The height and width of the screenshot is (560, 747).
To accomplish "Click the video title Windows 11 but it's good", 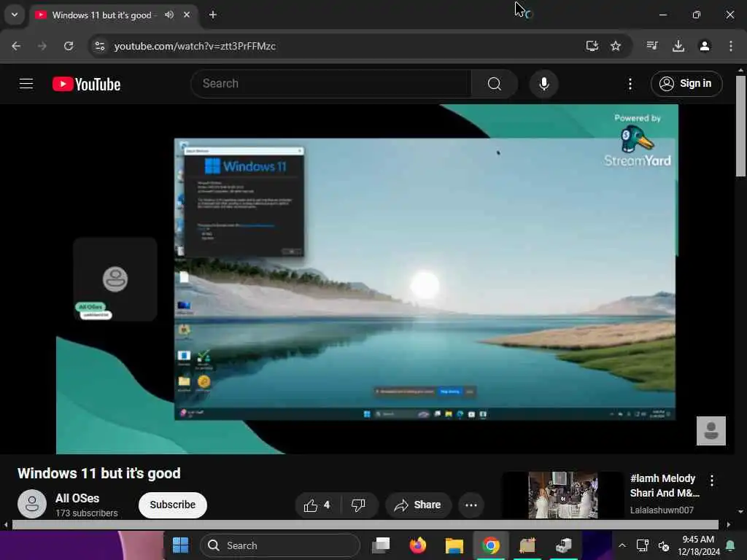I will (x=99, y=473).
